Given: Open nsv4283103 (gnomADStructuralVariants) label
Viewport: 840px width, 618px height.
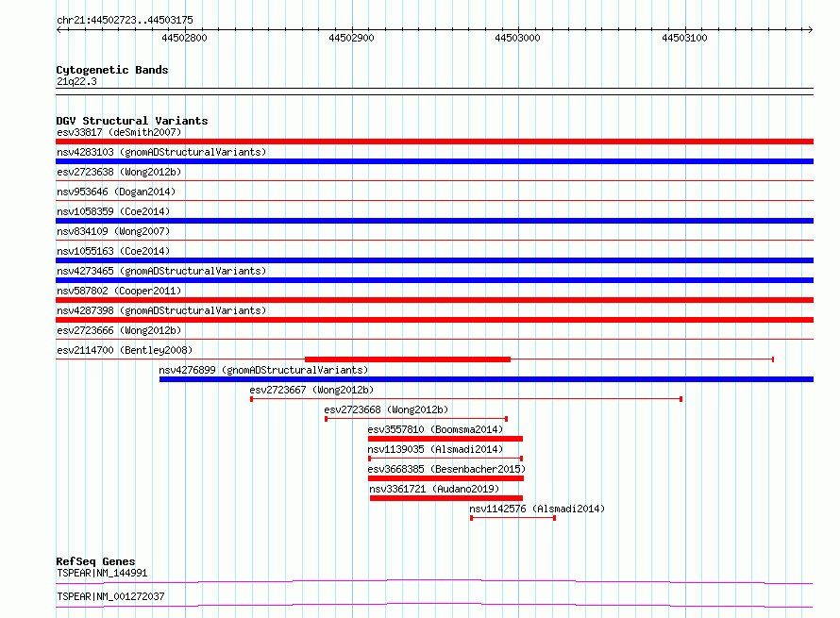Looking at the screenshot, I should click(x=161, y=152).
